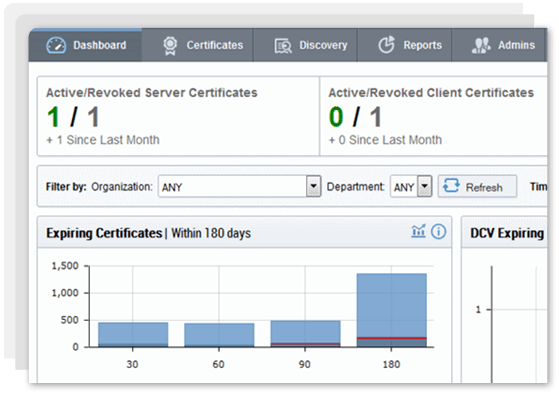Select the Admins tab
Viewport: 559px width, 399px height.
(x=499, y=45)
